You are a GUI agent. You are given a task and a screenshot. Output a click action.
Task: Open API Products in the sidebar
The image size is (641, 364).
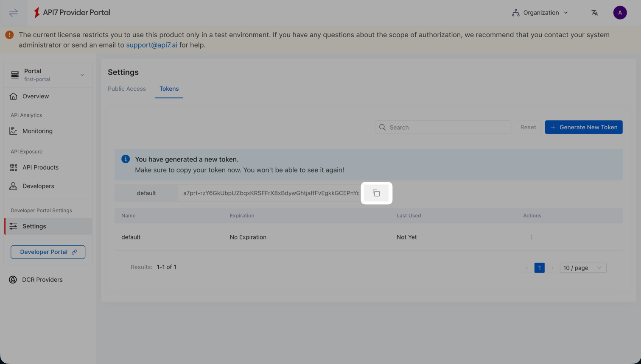(40, 168)
